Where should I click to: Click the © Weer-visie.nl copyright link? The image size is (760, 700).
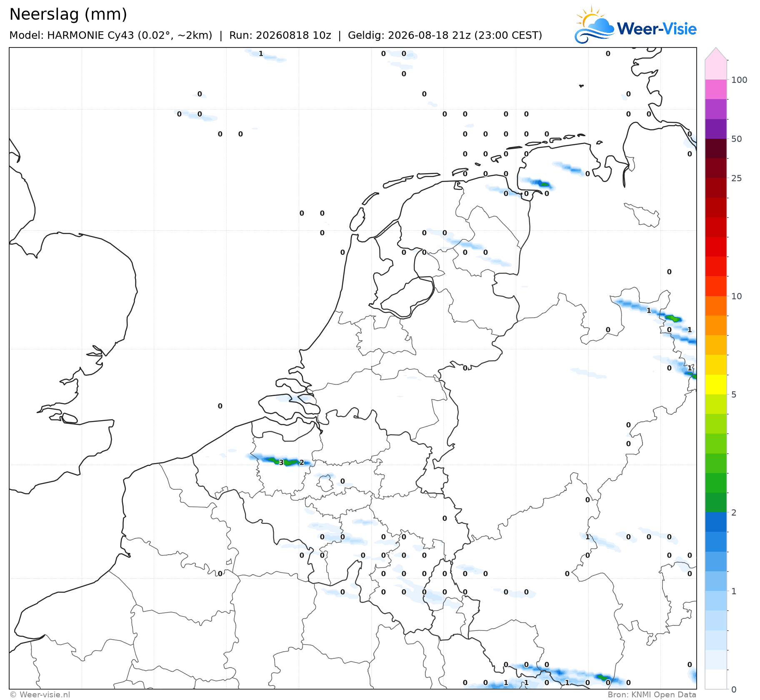[40, 695]
